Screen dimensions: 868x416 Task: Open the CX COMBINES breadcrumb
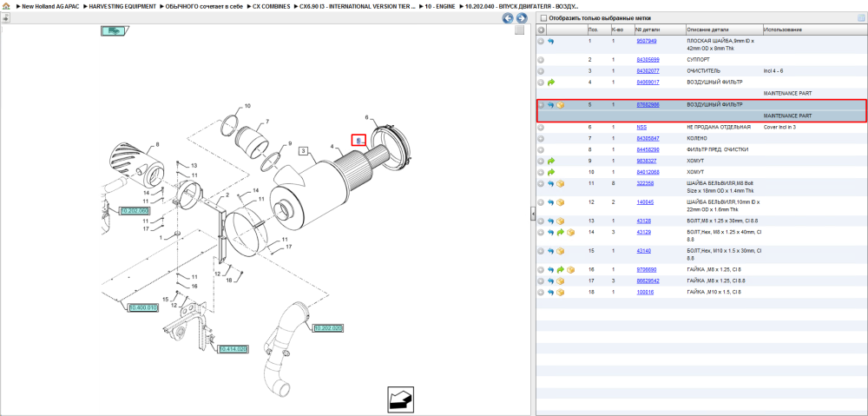tap(271, 6)
